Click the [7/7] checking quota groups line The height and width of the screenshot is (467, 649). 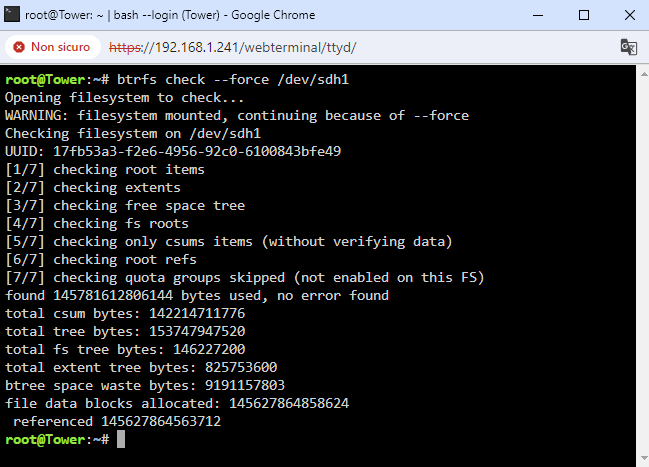click(245, 277)
